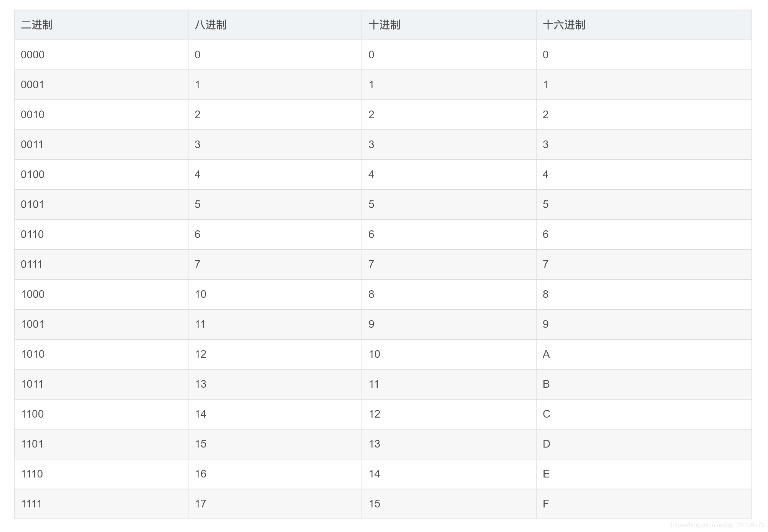Click the blog.csdn.net watermark link
This screenshot has height=532, width=768.
717,525
